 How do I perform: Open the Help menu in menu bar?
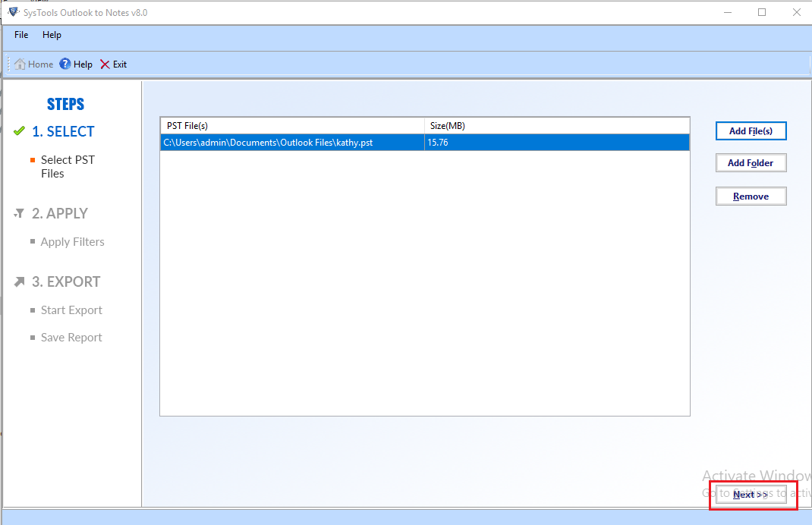tap(52, 35)
